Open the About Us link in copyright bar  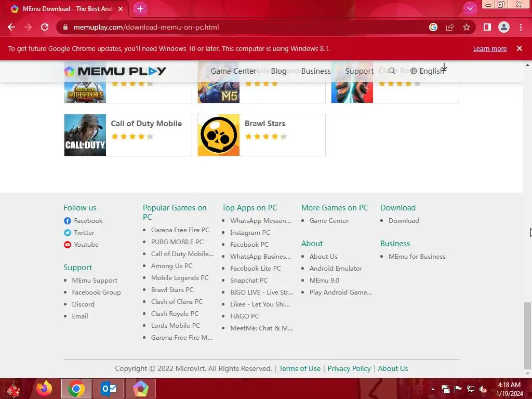(x=393, y=368)
